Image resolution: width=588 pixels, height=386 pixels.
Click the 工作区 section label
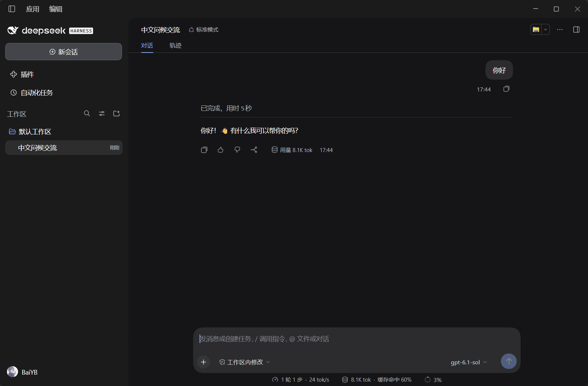coord(17,114)
